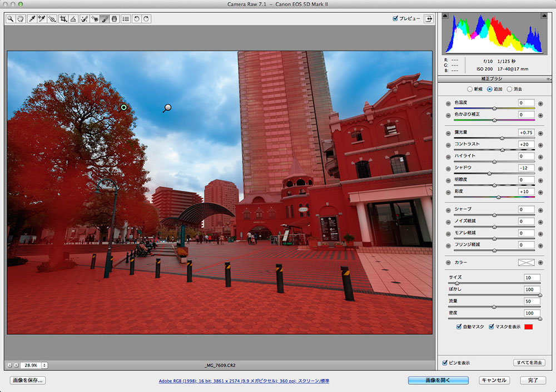Click the zoom in plus button
The height and width of the screenshot is (392, 556).
[x=16, y=365]
